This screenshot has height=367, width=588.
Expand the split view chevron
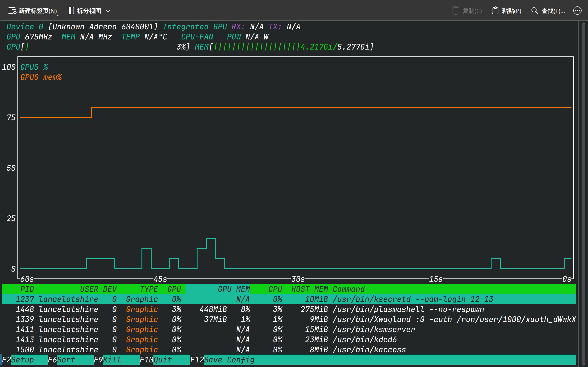point(108,11)
